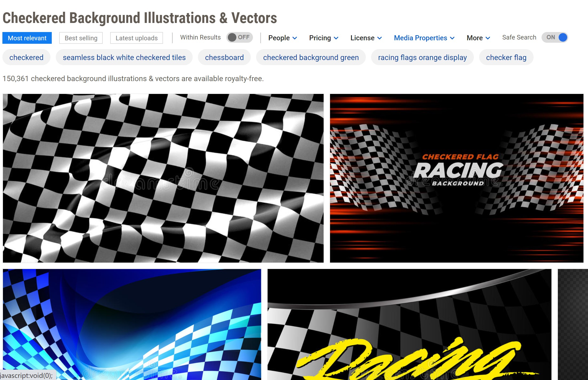Open the yellow Racing text flag image
This screenshot has height=380, width=588.
tap(410, 324)
